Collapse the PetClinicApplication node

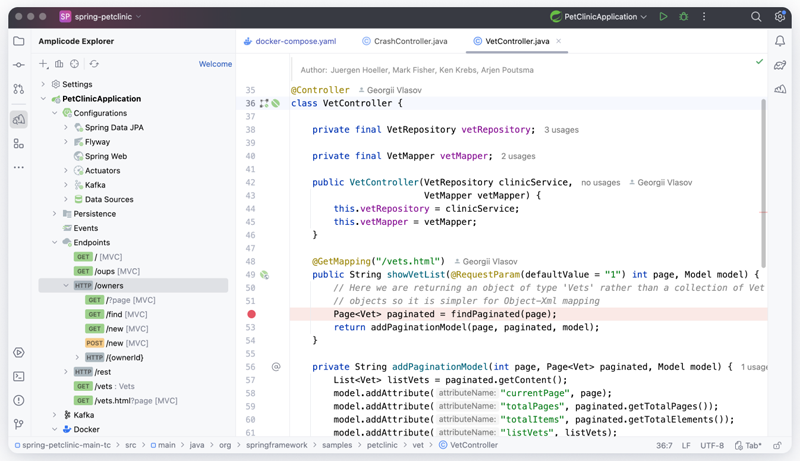tap(43, 98)
